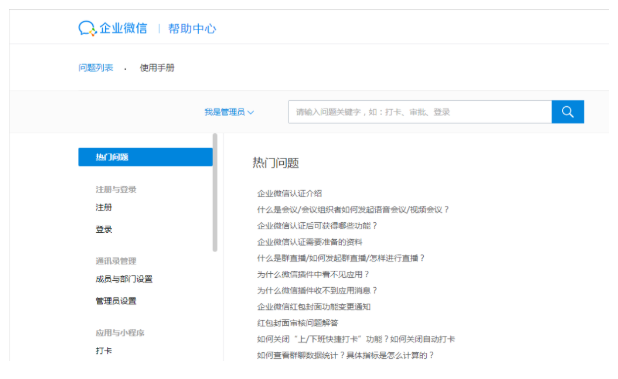Select 成员与部门设置 in the sidebar
Image resolution: width=618 pixels, height=379 pixels.
tap(124, 279)
